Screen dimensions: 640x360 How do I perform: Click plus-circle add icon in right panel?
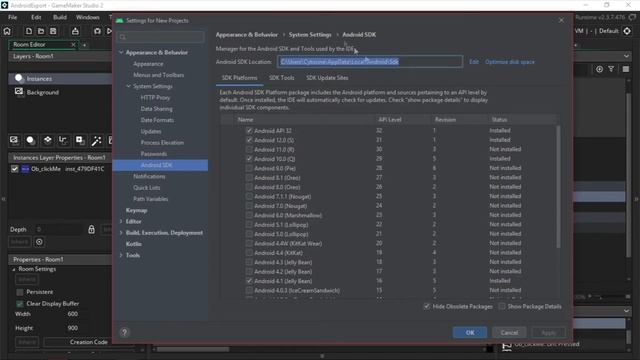click(x=599, y=69)
